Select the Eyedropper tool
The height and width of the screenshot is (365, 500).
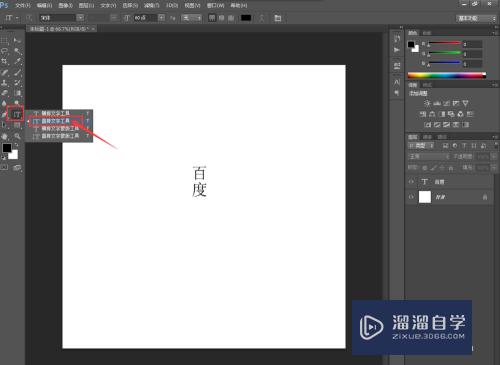tap(17, 61)
